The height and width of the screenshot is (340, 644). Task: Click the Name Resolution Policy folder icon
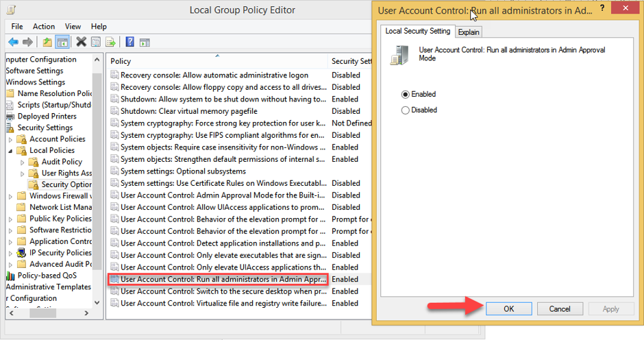pos(10,94)
